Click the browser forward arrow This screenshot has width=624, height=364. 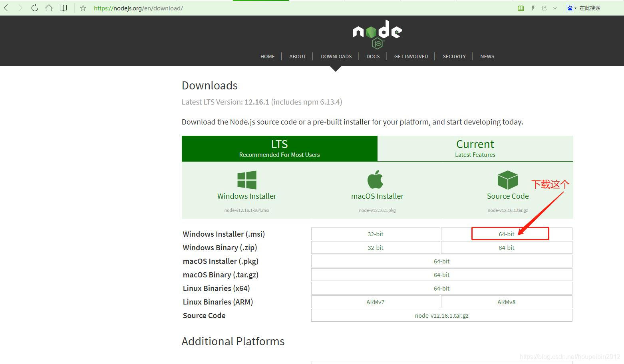pos(20,8)
